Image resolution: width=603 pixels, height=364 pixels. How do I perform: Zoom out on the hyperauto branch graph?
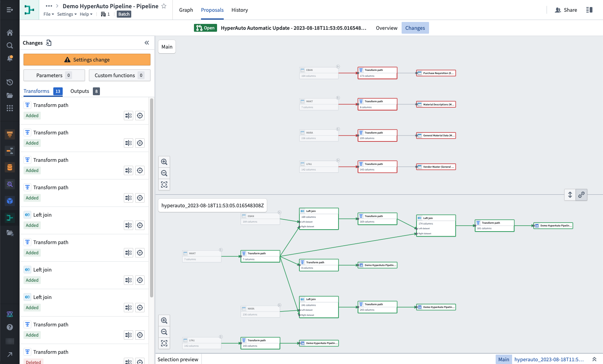[164, 332]
